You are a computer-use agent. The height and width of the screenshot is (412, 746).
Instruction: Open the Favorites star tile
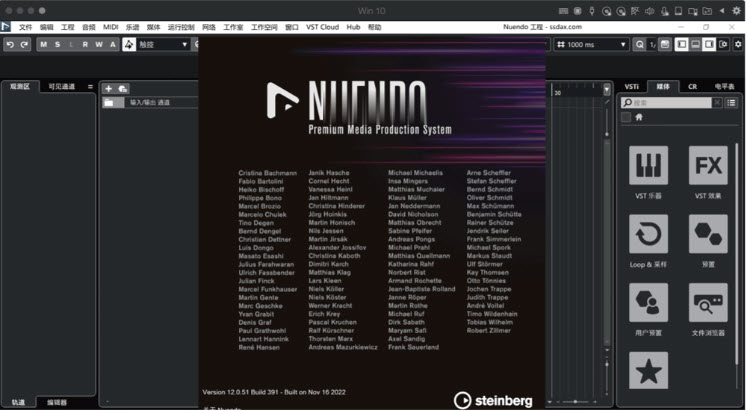coord(649,370)
